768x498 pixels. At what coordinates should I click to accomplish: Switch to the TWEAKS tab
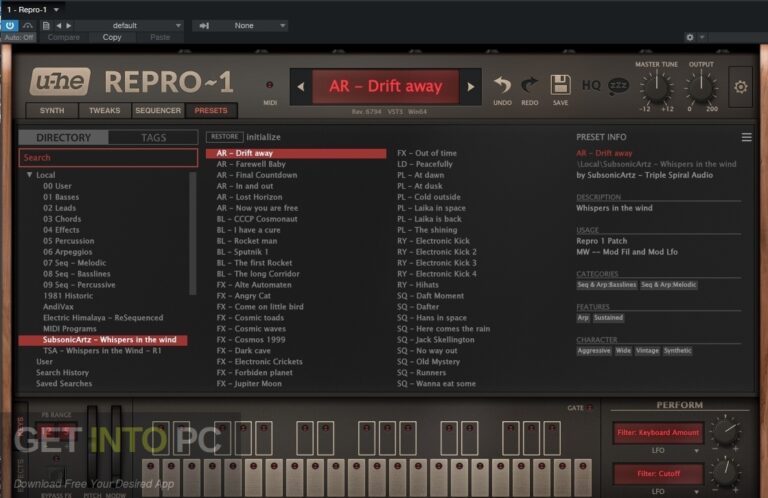pyautogui.click(x=104, y=111)
